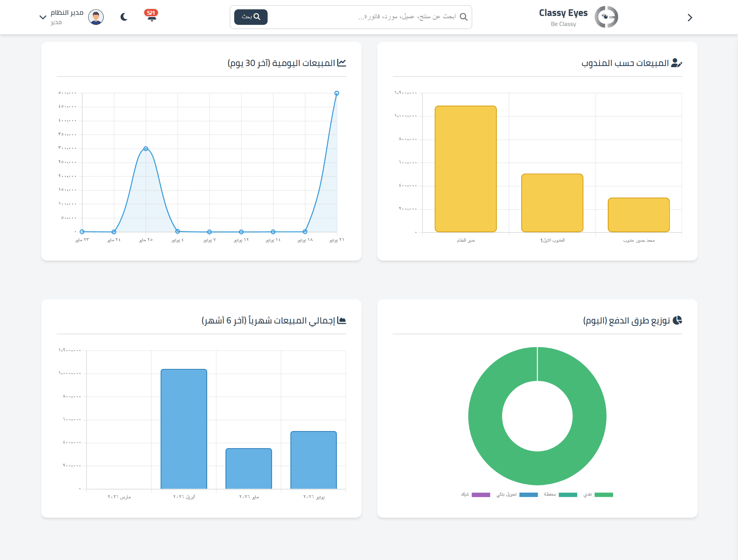Expand the مدير النظام user dropdown arrow
The image size is (738, 560).
(43, 17)
